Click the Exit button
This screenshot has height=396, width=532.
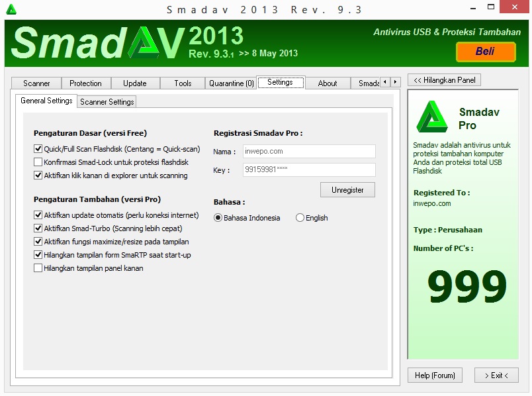pyautogui.click(x=496, y=375)
